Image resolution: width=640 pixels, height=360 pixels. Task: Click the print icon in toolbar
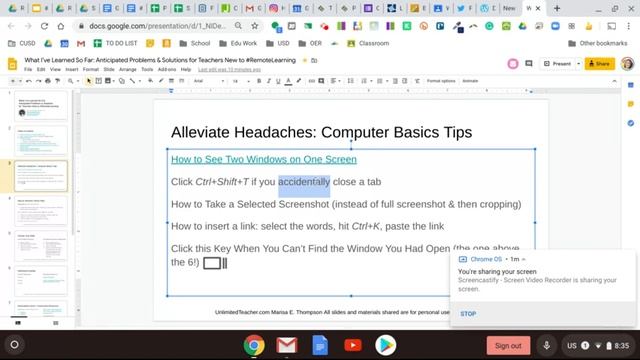[x=48, y=81]
